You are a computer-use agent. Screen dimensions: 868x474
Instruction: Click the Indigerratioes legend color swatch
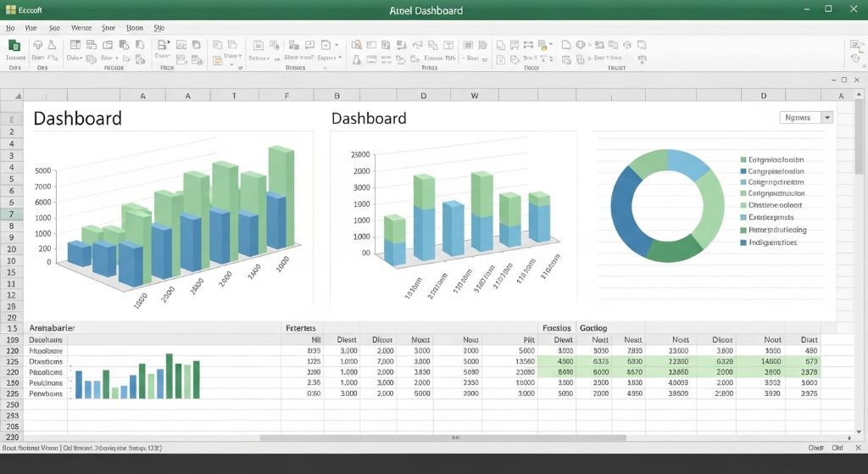coord(743,243)
